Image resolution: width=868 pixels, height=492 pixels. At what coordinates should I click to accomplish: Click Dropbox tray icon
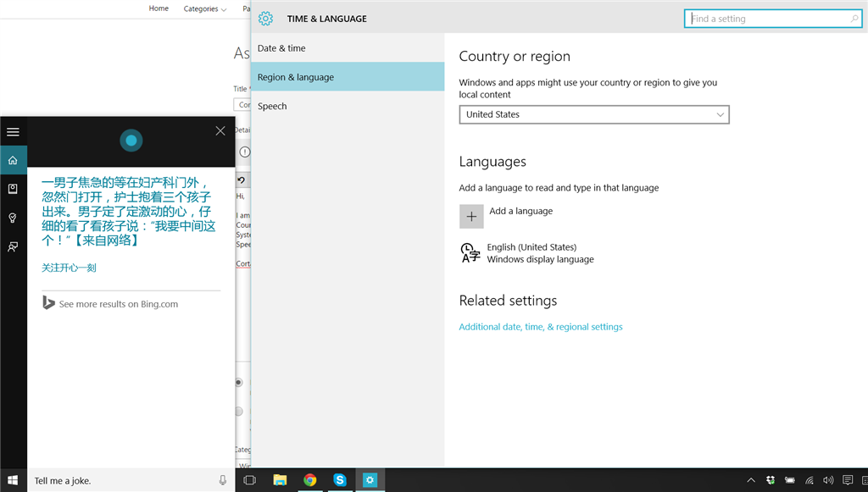click(x=770, y=480)
